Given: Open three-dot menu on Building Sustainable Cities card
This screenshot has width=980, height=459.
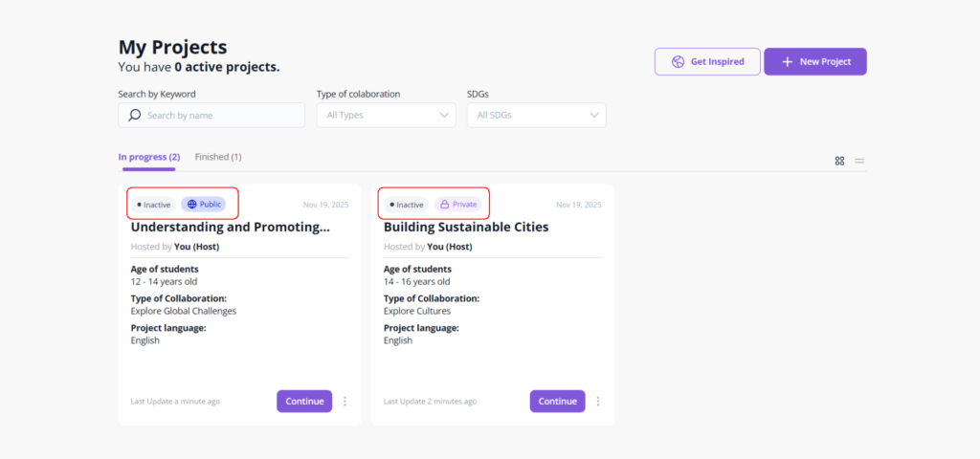Looking at the screenshot, I should pos(598,402).
